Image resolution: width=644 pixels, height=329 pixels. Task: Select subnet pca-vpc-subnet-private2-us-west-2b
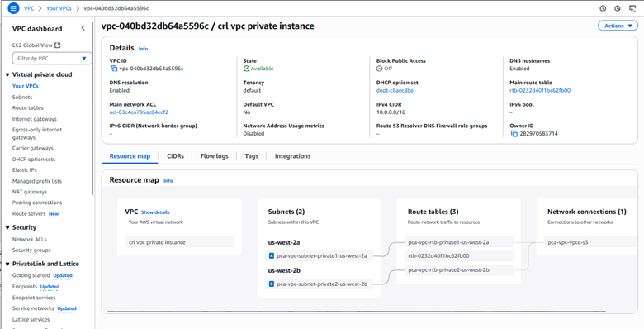click(x=319, y=284)
